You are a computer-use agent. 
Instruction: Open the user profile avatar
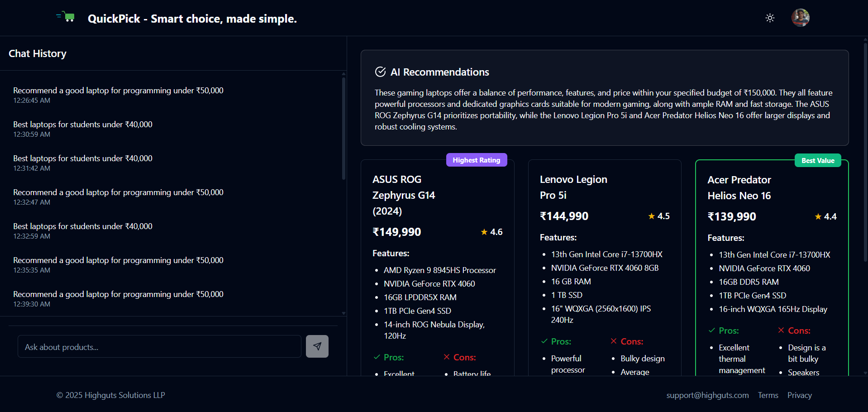[800, 18]
